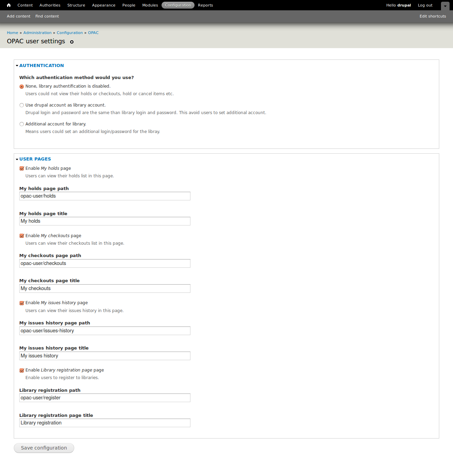Screen dimensions: 453x476
Task: Open the Authorities menu
Action: point(50,5)
